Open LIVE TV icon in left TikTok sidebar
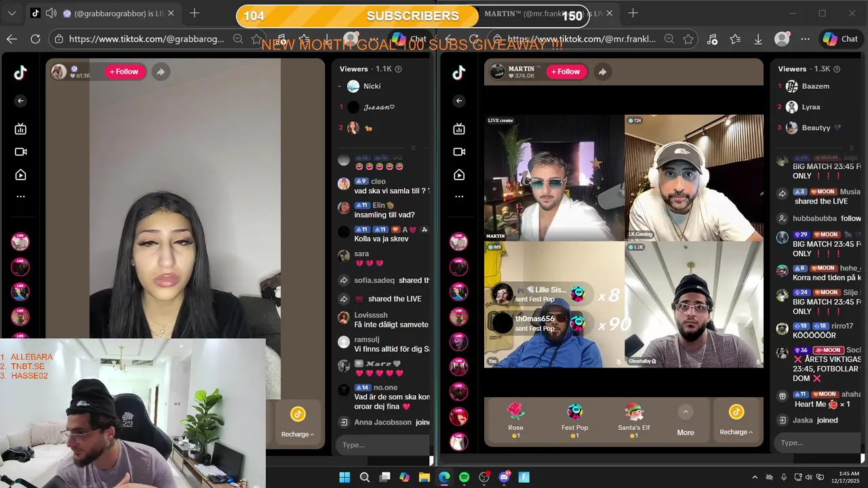Screen dimensions: 868x488 20,129
